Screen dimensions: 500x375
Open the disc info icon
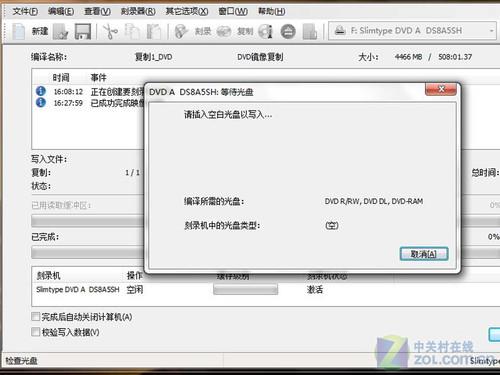(x=266, y=32)
